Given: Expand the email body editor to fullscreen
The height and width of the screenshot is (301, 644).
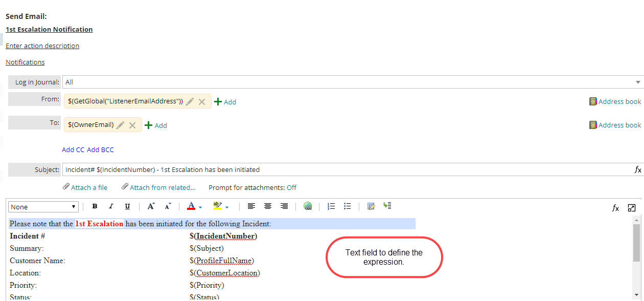Looking at the screenshot, I should coord(632,208).
